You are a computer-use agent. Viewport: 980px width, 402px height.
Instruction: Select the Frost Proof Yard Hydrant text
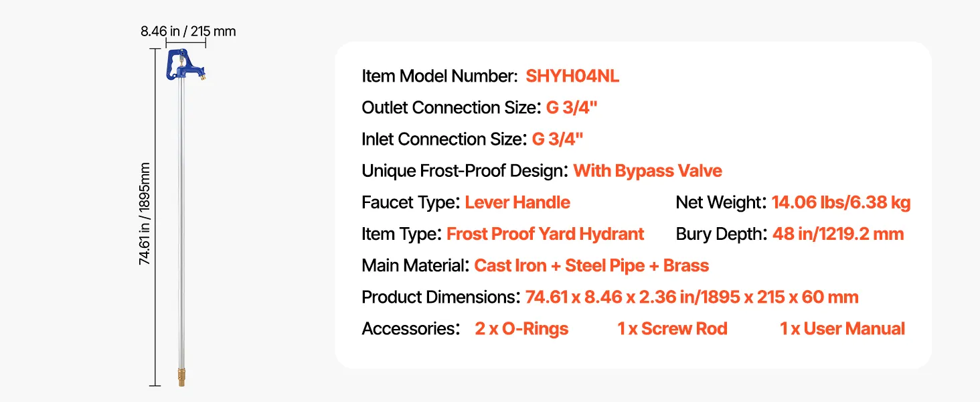point(545,234)
